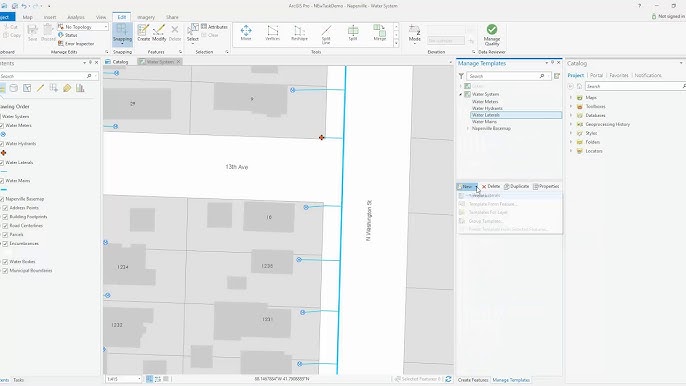Select the Merge tool
This screenshot has width=686, height=386.
[380, 33]
